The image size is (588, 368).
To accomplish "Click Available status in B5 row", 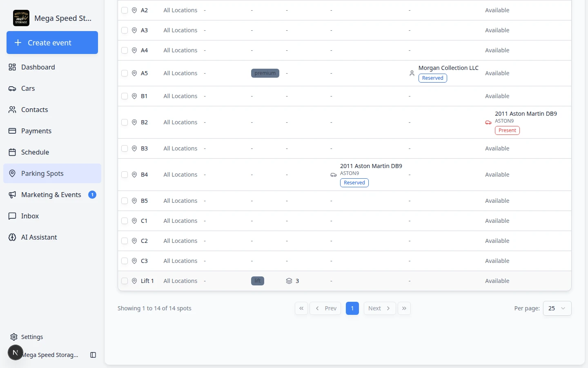I will pyautogui.click(x=497, y=201).
